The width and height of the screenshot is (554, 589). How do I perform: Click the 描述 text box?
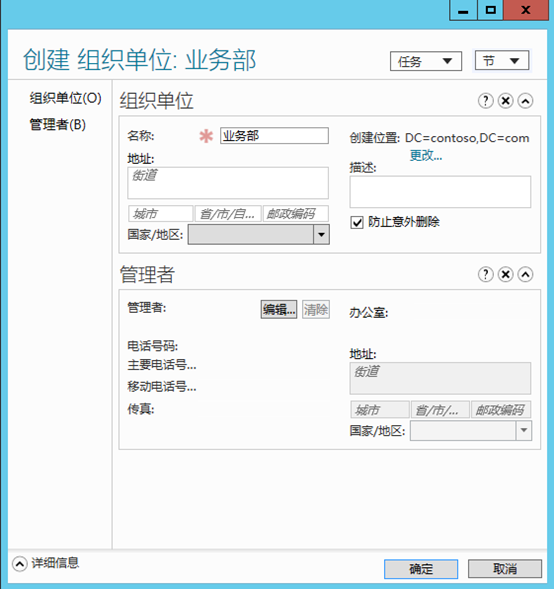440,192
